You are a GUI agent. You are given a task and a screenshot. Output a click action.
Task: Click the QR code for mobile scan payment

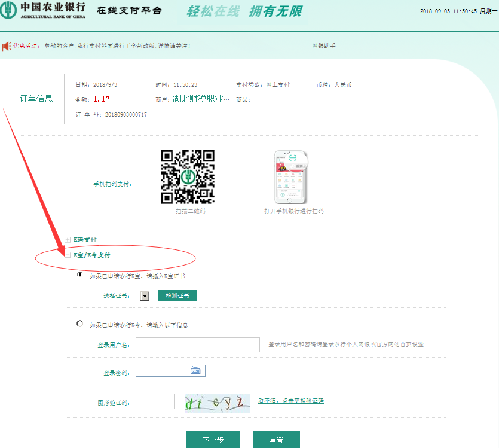(x=188, y=176)
